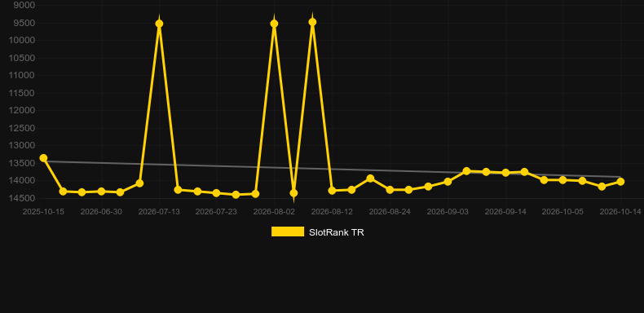Click the 2026-09-03 date axis label
Viewport: 644px width, 313px height.
click(x=448, y=212)
